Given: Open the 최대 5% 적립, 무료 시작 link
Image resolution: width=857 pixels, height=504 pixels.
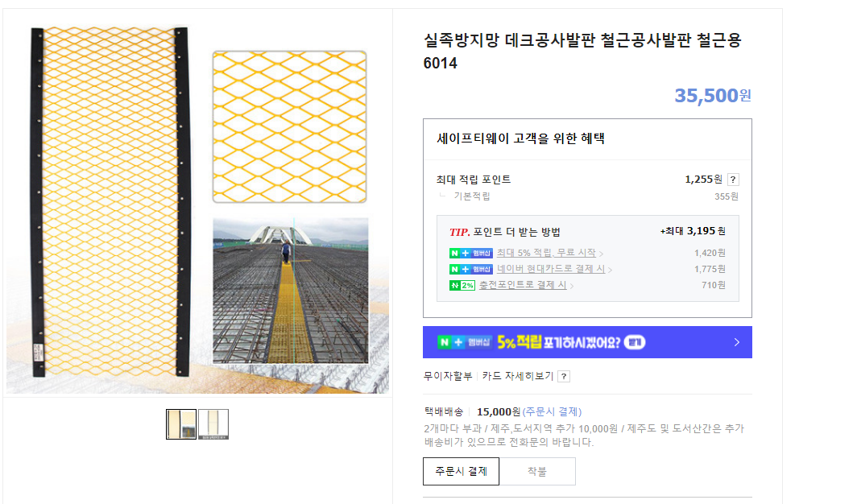Looking at the screenshot, I should pyautogui.click(x=545, y=253).
